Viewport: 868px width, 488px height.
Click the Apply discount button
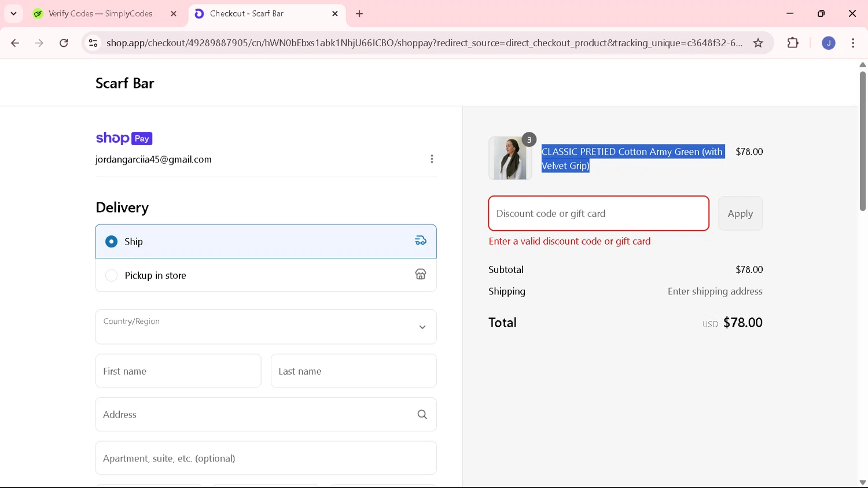(x=740, y=213)
